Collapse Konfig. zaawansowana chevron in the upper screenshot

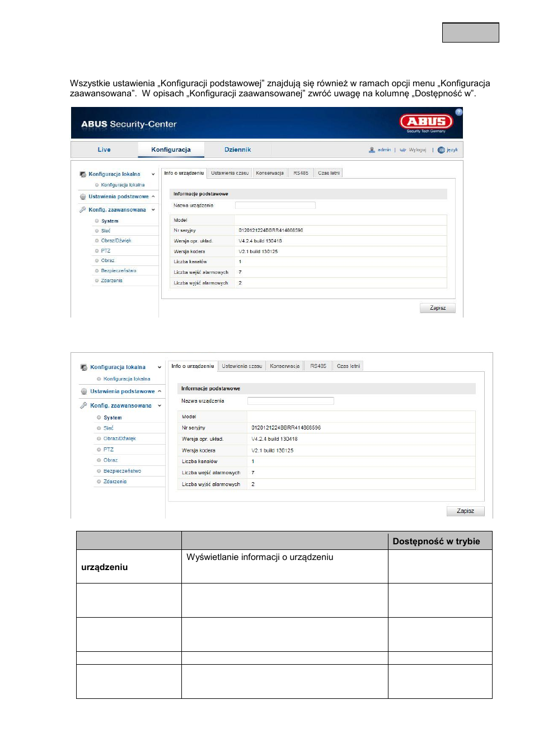pyautogui.click(x=153, y=209)
